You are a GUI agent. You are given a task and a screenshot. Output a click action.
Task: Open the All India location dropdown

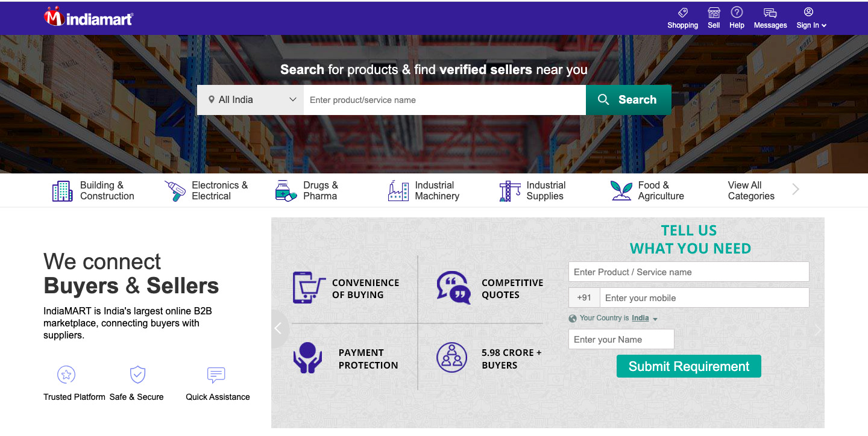coord(250,100)
